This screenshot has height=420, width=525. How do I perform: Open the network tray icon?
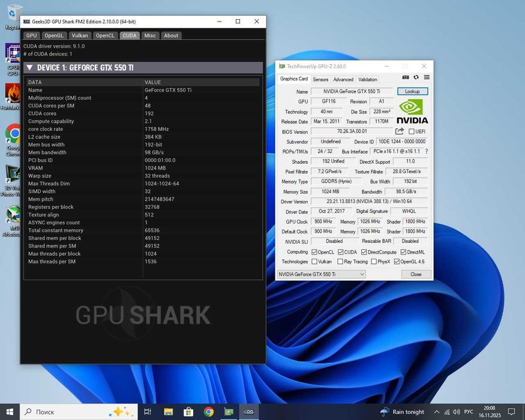click(x=447, y=412)
